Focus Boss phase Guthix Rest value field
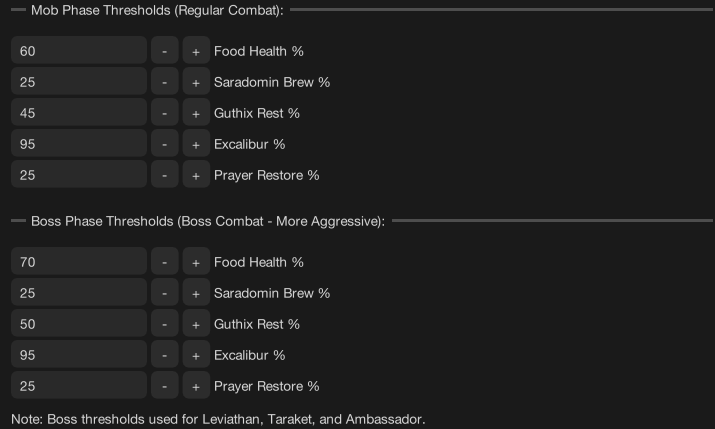Screen dimensions: 715x429 (79, 324)
